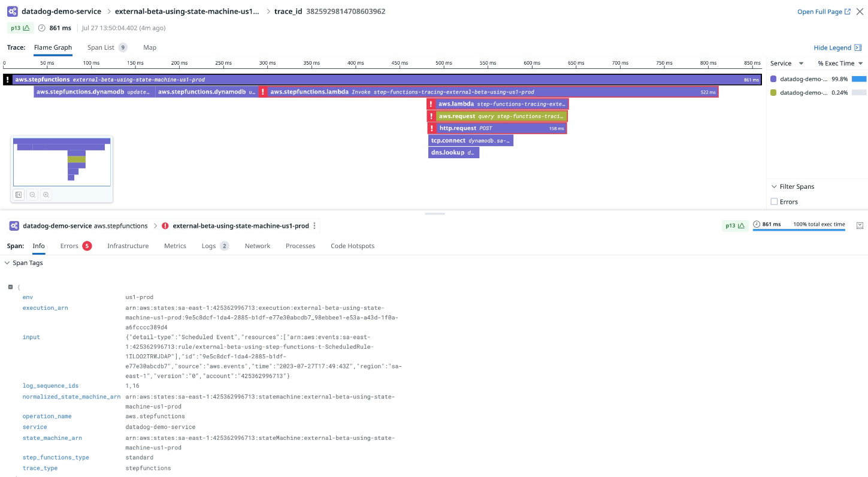This screenshot has height=477, width=868.
Task: Click the trace_type value stepfunctions
Action: click(x=148, y=468)
